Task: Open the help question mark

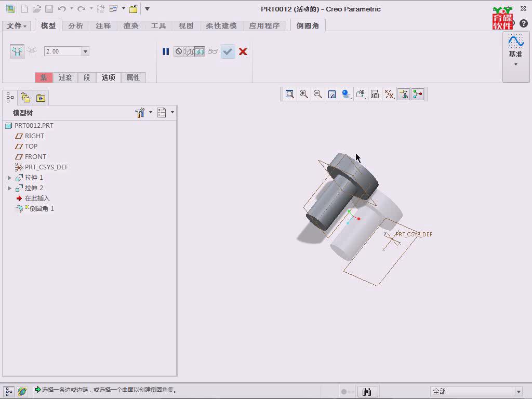Action: 524,23
